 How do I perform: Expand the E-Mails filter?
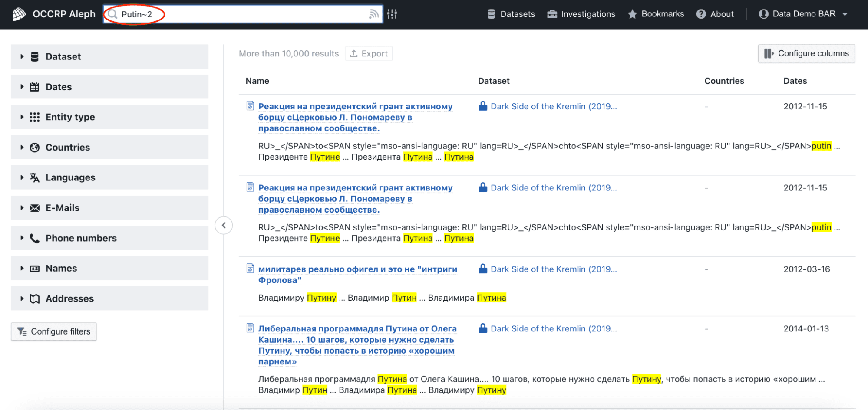point(109,208)
